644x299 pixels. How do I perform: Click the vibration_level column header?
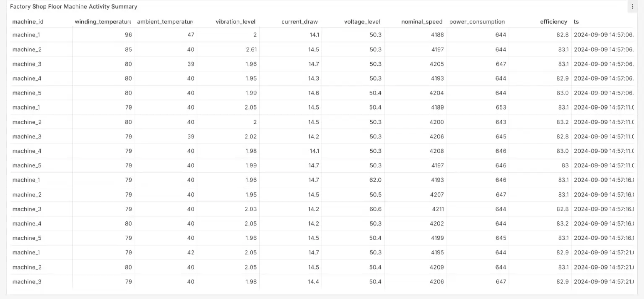click(x=235, y=22)
